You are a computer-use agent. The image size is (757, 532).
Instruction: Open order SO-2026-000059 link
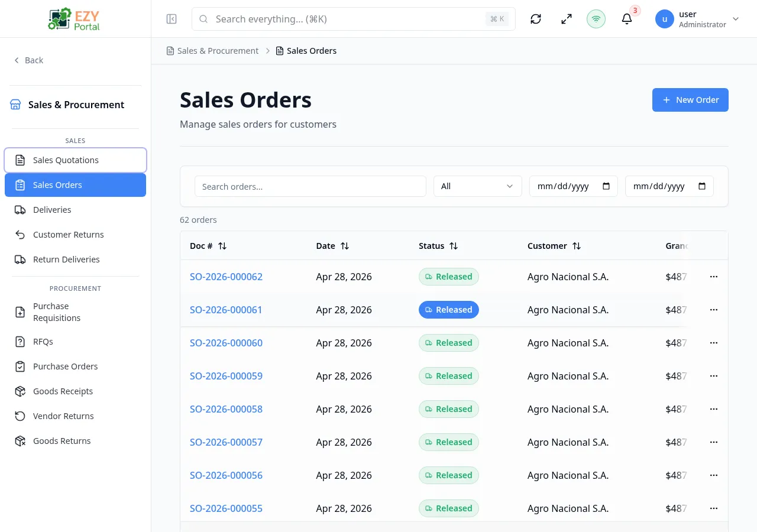tap(226, 376)
